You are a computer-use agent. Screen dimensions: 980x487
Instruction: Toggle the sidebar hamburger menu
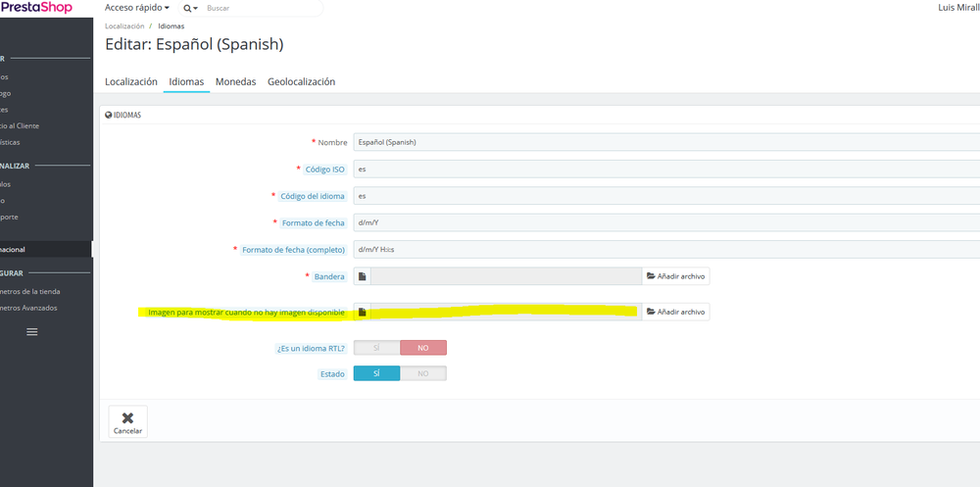coord(32,332)
